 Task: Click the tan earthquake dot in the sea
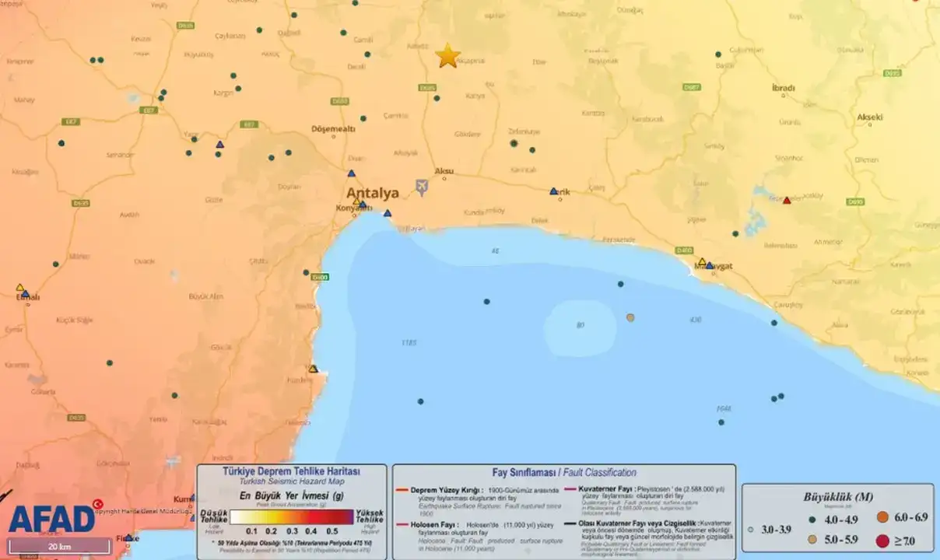[630, 317]
